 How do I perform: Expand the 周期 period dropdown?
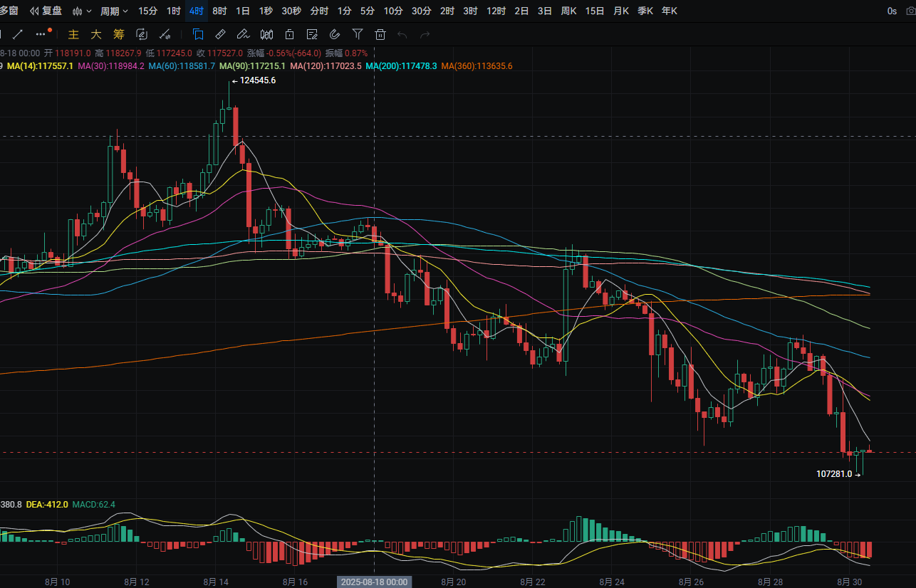tap(114, 11)
